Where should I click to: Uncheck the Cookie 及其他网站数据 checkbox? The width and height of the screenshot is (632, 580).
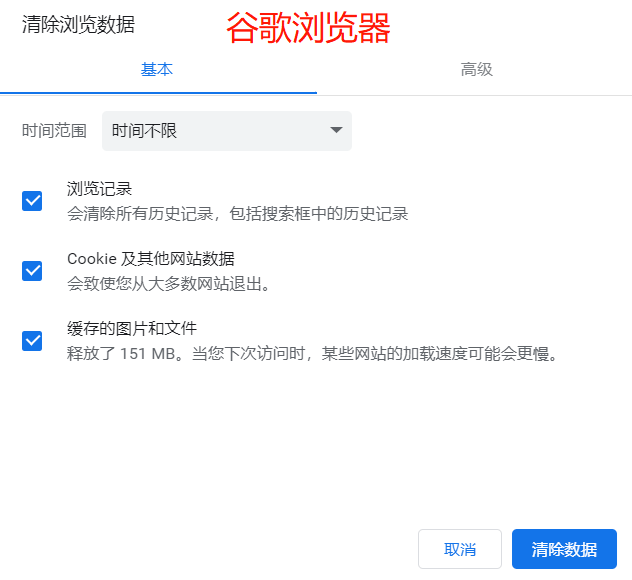click(x=32, y=271)
